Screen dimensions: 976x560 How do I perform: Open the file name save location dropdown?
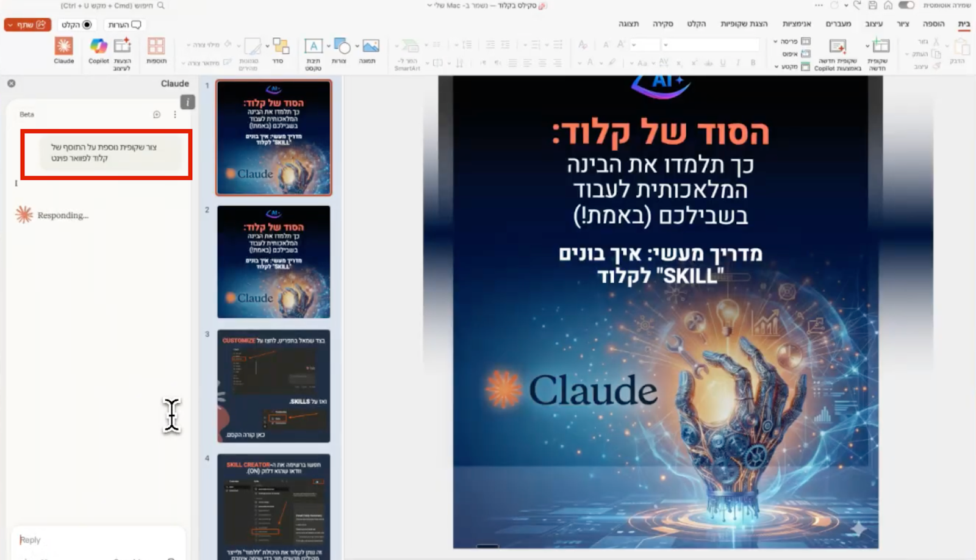point(429,5)
